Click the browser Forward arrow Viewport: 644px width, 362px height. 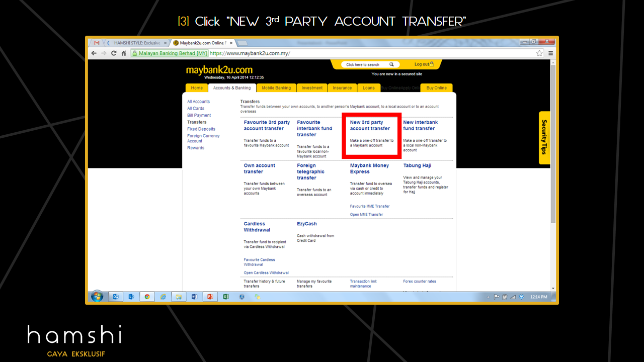[104, 53]
